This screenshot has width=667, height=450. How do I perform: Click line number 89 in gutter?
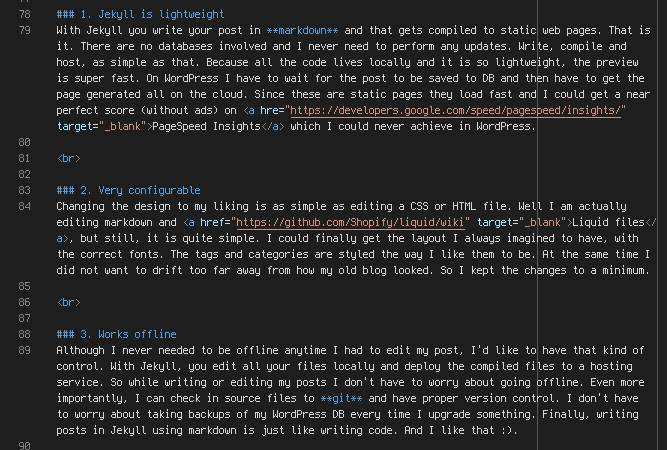(25, 350)
